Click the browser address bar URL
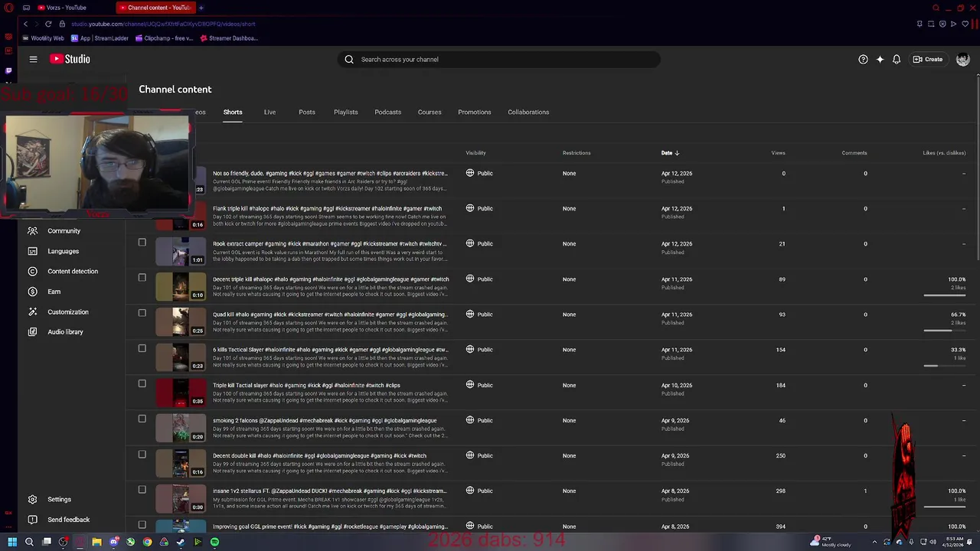The image size is (980, 551). [x=163, y=24]
